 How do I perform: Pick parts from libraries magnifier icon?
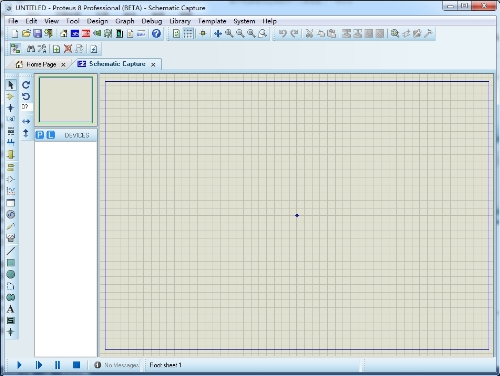pyautogui.click(x=395, y=34)
